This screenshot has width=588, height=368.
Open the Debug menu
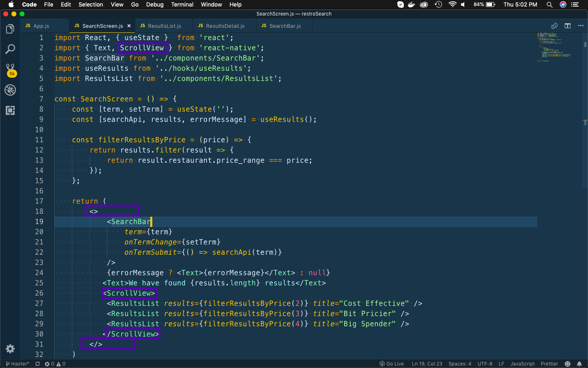tap(155, 4)
